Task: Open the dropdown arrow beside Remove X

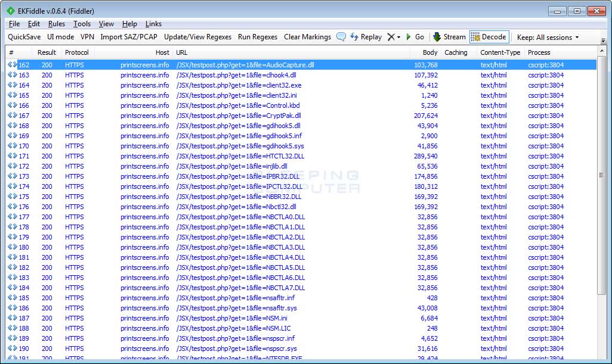Action: (x=398, y=38)
